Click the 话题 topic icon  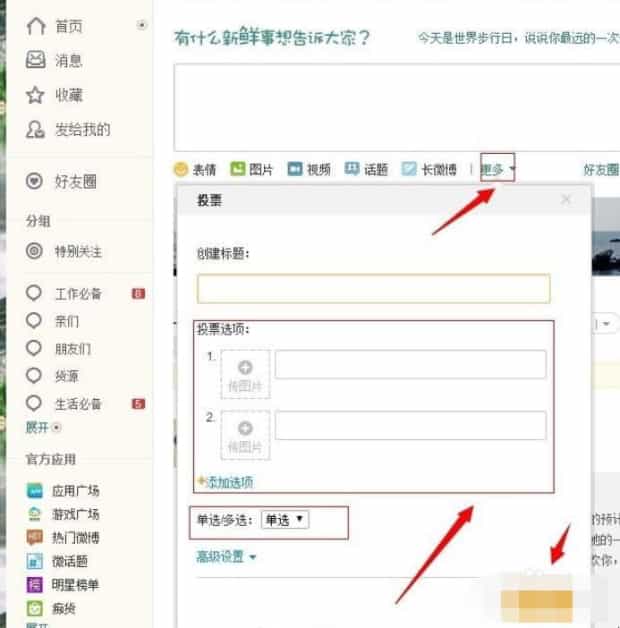coord(352,169)
